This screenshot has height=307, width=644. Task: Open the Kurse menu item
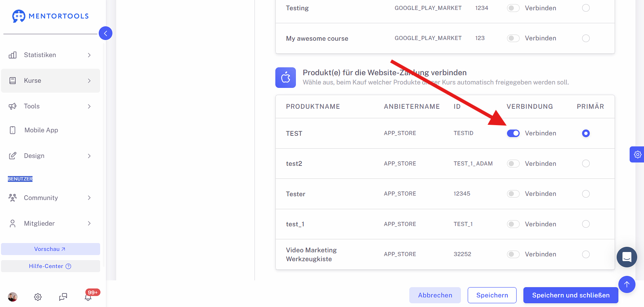pyautogui.click(x=51, y=81)
